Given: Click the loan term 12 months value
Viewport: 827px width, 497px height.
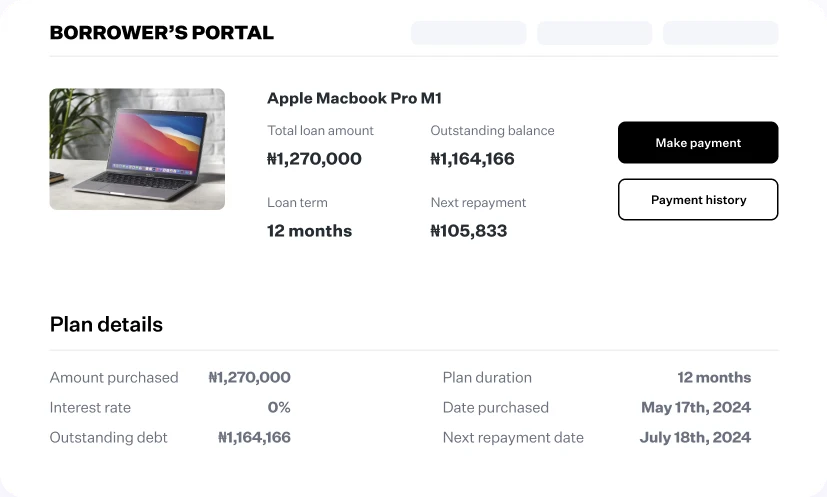Looking at the screenshot, I should pos(309,231).
